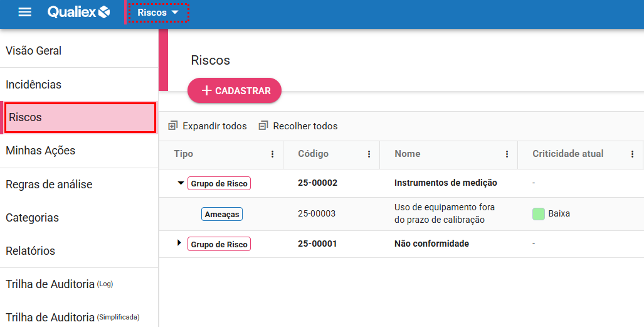The image size is (644, 327).
Task: Open risk Uso de equipamento fora do prazo
Action: 445,213
